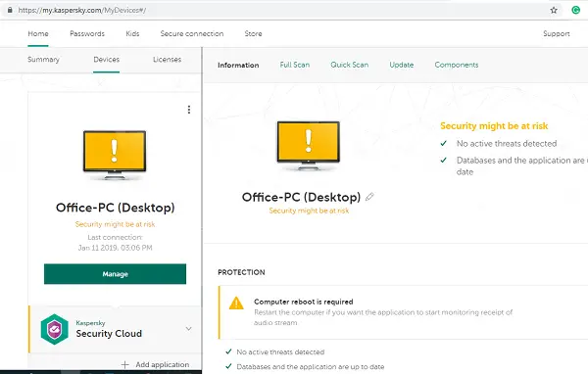588x374 pixels.
Task: Click the 'Security might be at risk' yellow heading
Action: [x=494, y=126]
